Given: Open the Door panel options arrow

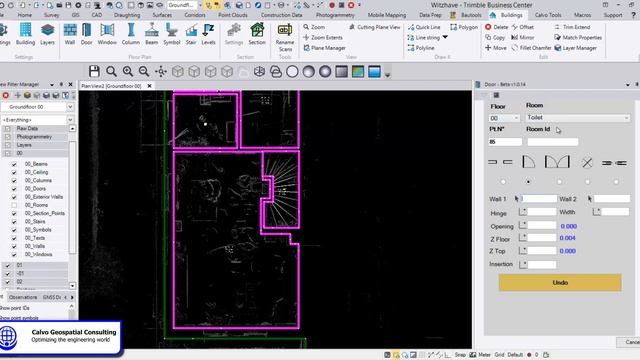Looking at the screenshot, I should [627, 84].
